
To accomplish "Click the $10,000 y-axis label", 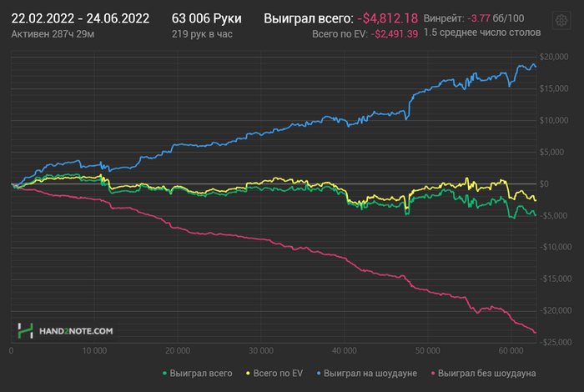I will pos(554,120).
